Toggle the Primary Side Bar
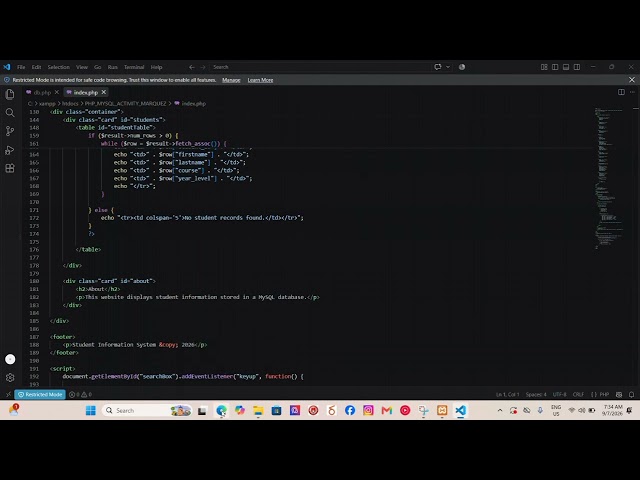The width and height of the screenshot is (640, 480). tap(555, 67)
